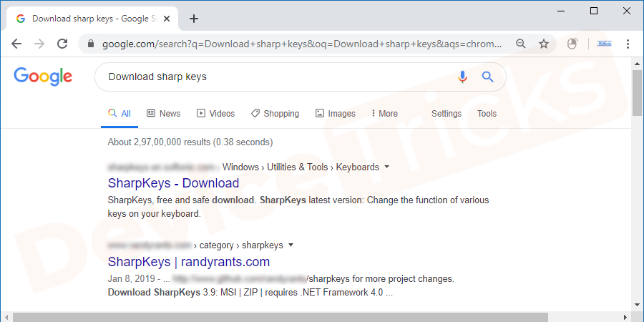644x322 pixels.
Task: Open search Settings
Action: pos(447,114)
